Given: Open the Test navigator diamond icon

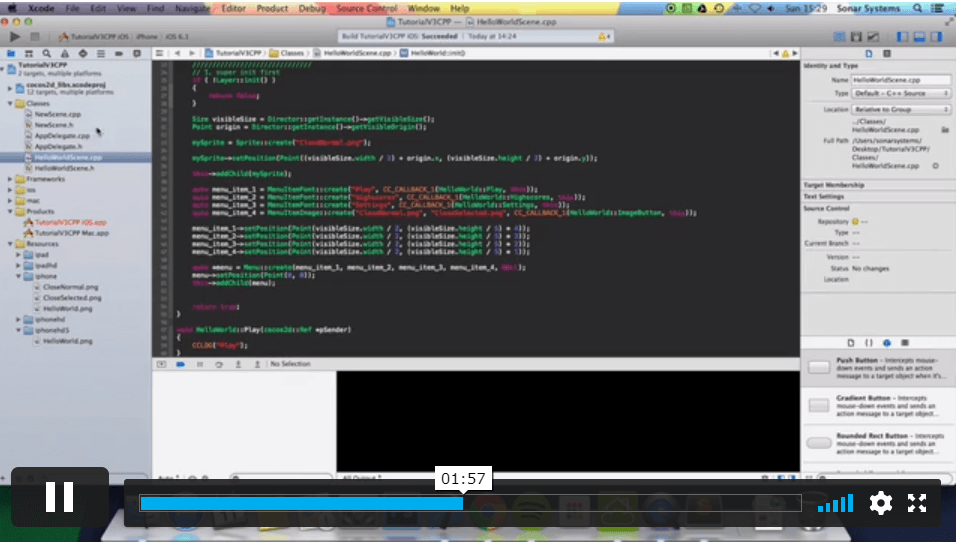Looking at the screenshot, I should 83,54.
